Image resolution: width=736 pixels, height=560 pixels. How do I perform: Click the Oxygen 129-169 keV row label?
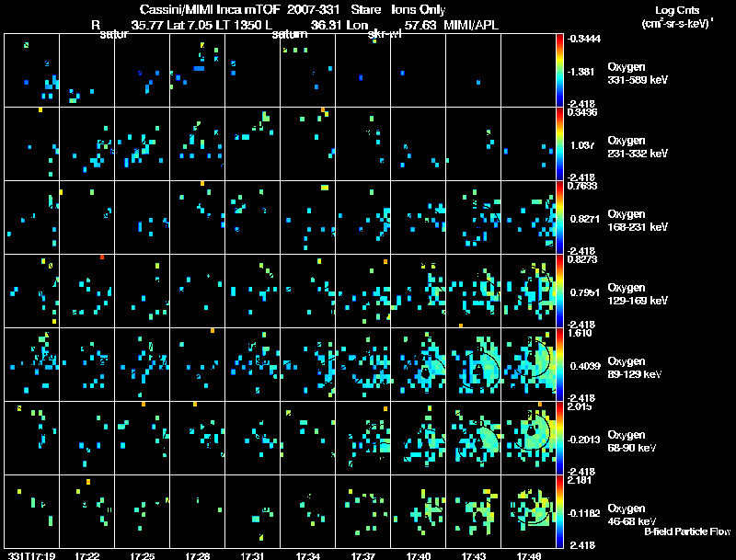click(638, 294)
